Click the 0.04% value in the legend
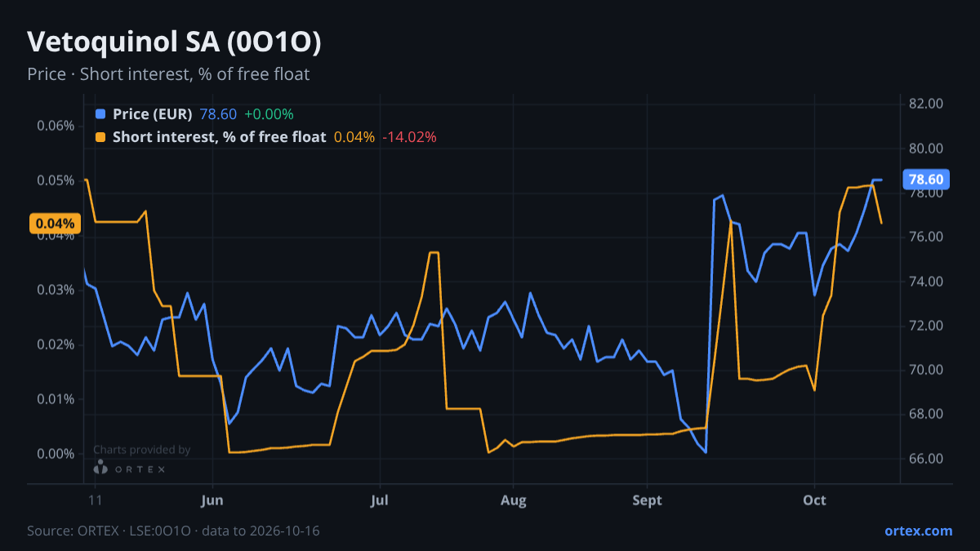The width and height of the screenshot is (980, 551). pyautogui.click(x=354, y=137)
